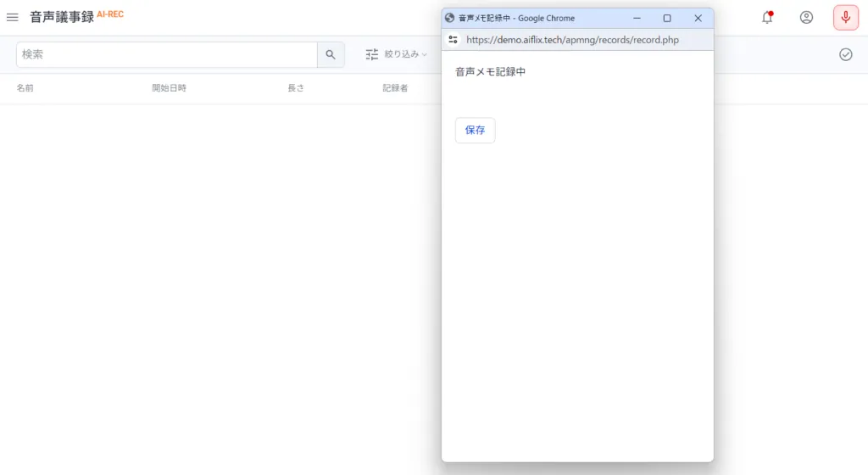
Task: Click the globe favicon in popup title bar
Action: point(449,18)
